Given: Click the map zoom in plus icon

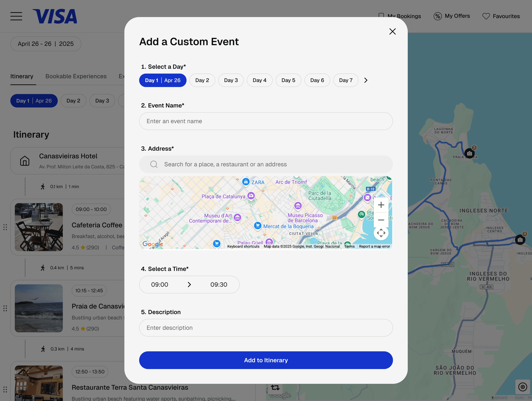Looking at the screenshot, I should tap(381, 205).
